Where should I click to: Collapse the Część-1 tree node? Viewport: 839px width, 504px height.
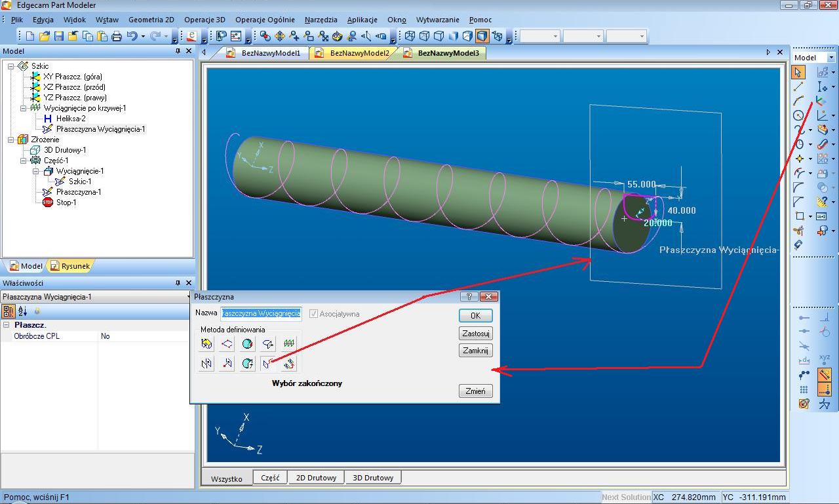coord(24,161)
